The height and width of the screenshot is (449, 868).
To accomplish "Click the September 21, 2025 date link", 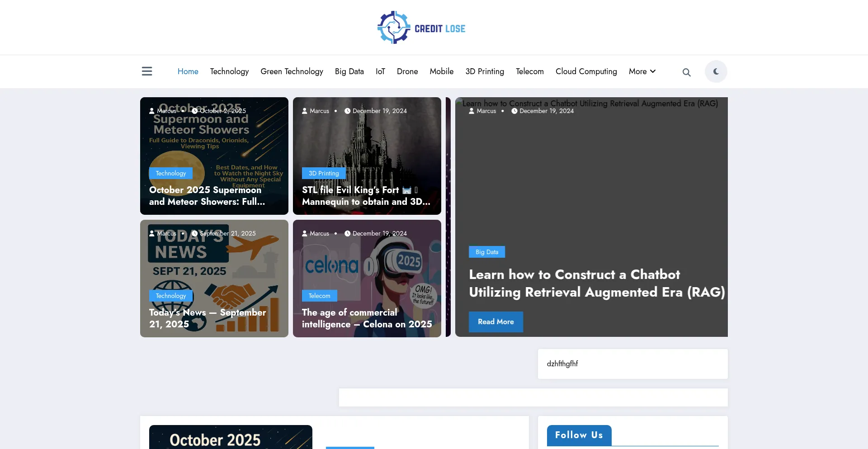I will 224,233.
